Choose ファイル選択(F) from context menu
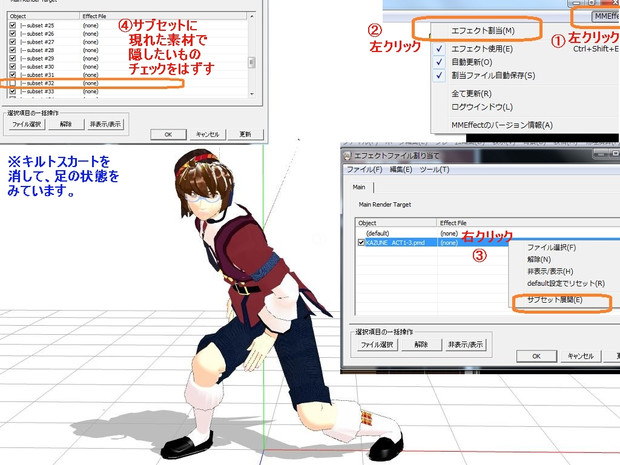The image size is (620, 465). tap(551, 248)
